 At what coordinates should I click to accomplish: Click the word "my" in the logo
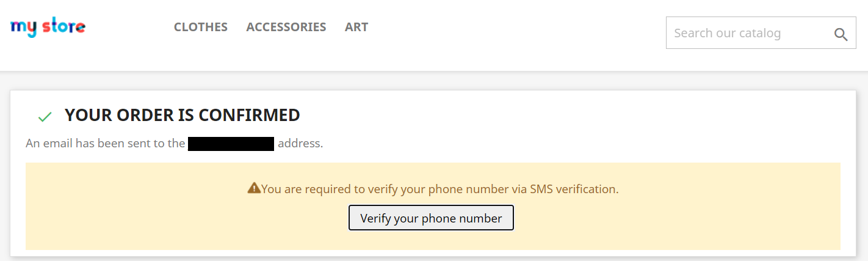pyautogui.click(x=24, y=28)
